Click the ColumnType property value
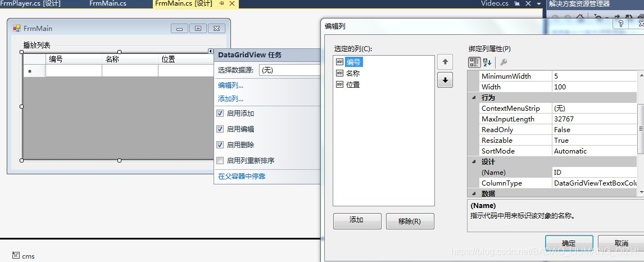Image resolution: width=644 pixels, height=262 pixels. 595,183
